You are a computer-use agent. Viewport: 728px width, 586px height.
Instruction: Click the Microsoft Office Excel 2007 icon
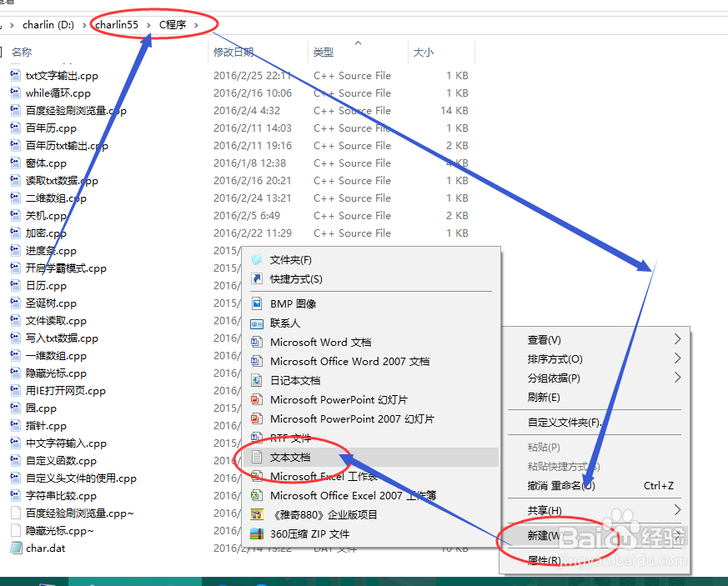(x=257, y=495)
